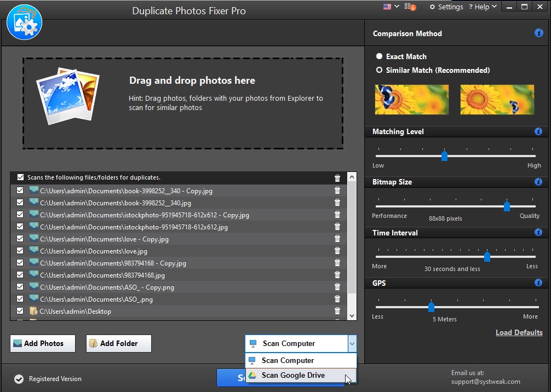Viewport: 551px width, 392px height.
Task: Choose Similar Match (Recommended) option
Action: (x=379, y=70)
